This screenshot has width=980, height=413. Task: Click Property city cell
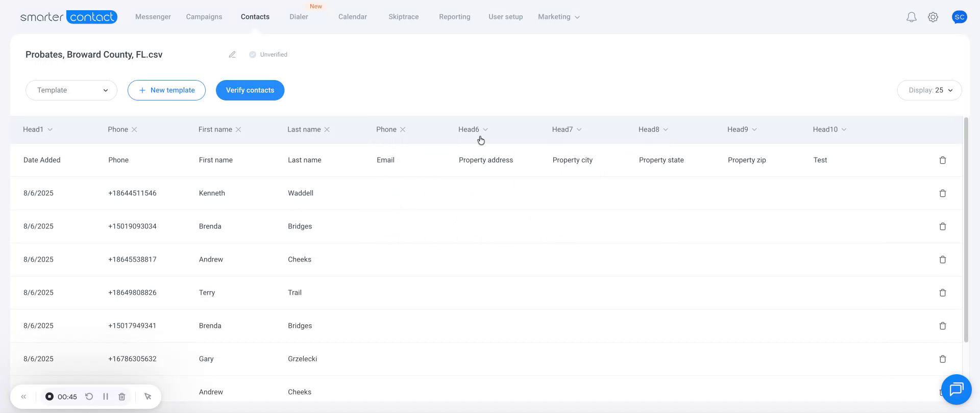[x=573, y=160]
